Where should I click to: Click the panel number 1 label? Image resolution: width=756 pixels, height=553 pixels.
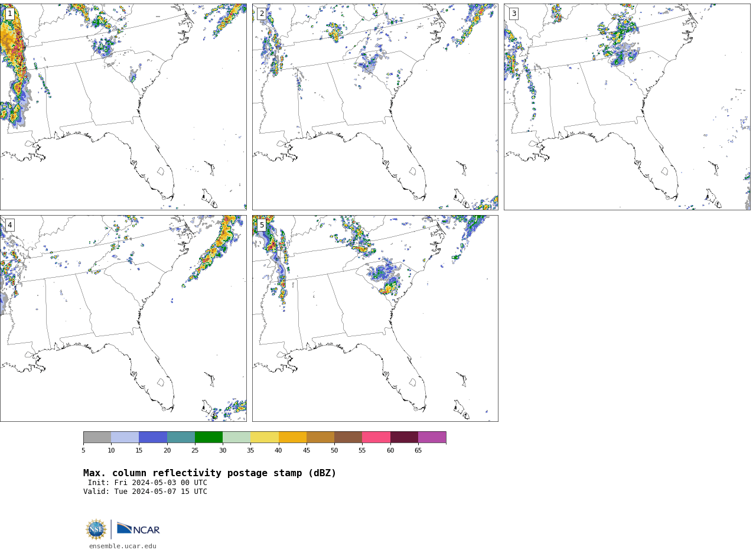(x=9, y=14)
